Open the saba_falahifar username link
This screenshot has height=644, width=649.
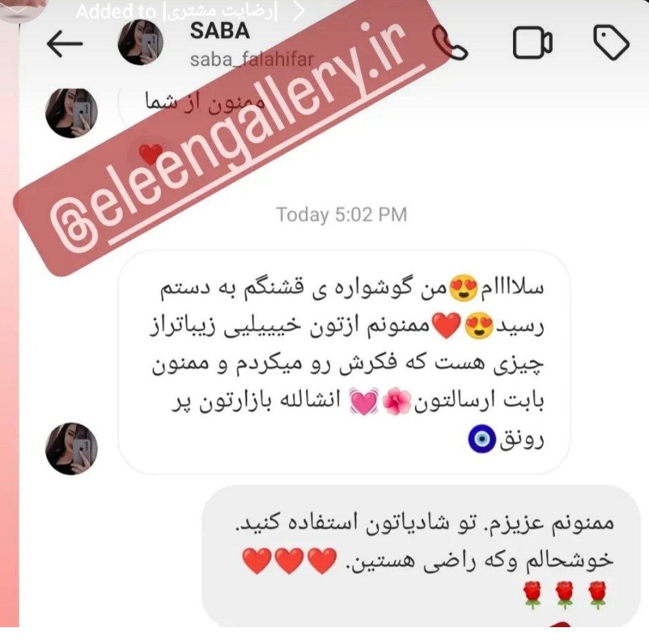(x=251, y=60)
